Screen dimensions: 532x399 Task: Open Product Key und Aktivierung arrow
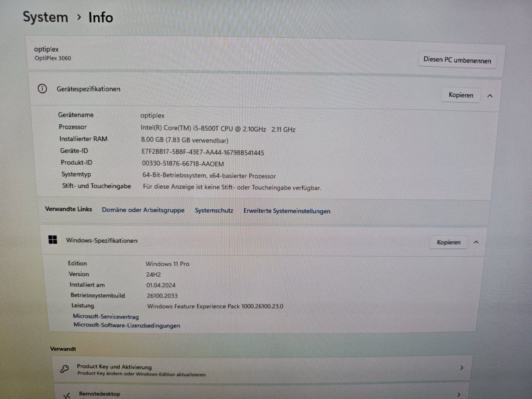pos(462,368)
